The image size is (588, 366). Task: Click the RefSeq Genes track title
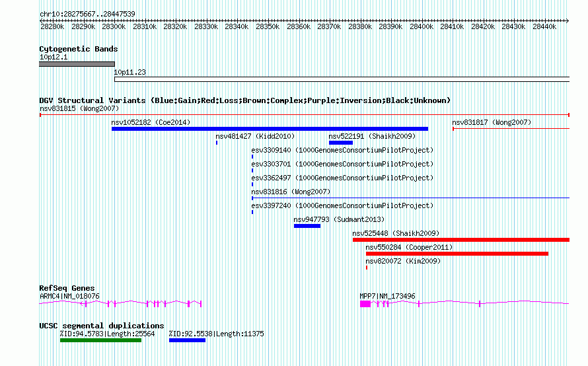(x=67, y=288)
